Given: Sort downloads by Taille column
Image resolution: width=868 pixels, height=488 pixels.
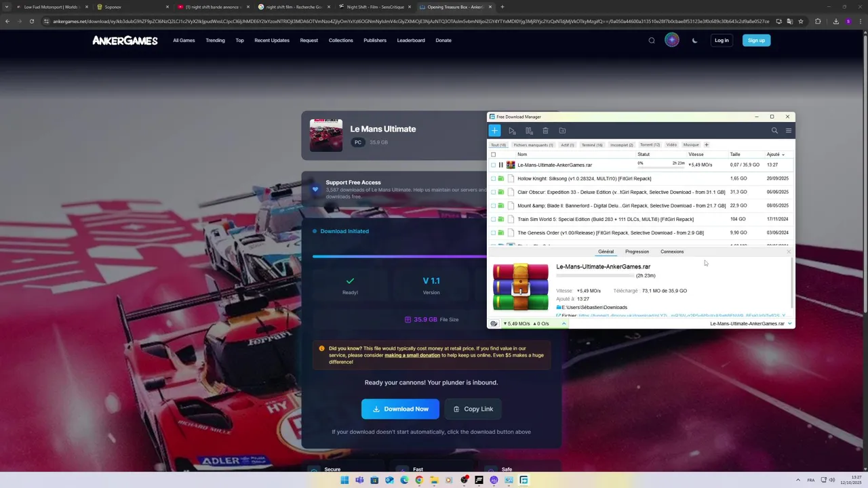Looking at the screenshot, I should tap(735, 155).
